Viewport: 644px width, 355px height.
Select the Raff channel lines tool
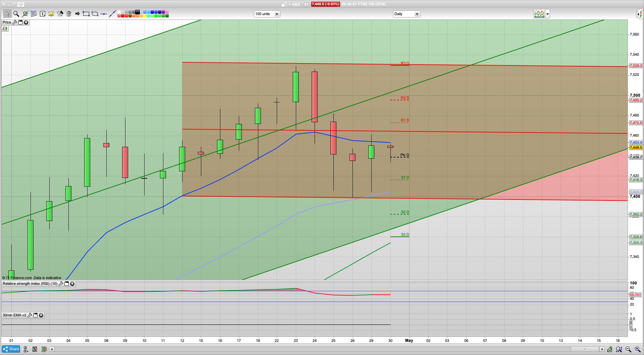point(34,14)
